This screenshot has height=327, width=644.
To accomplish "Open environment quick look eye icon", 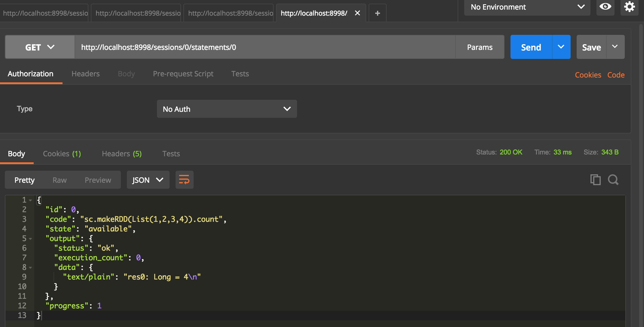I will coord(605,7).
